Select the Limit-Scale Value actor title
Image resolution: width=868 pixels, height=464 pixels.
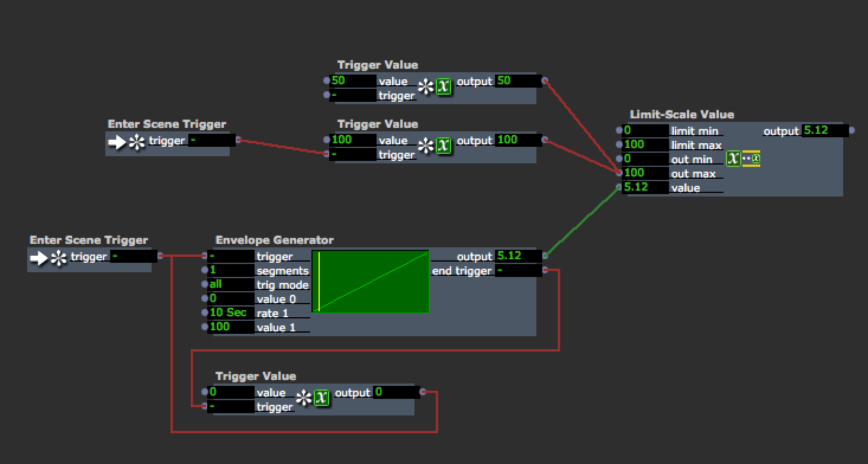click(x=681, y=115)
